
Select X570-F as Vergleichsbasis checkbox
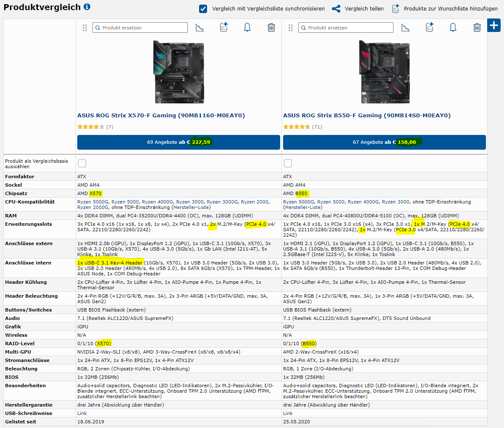(x=82, y=163)
